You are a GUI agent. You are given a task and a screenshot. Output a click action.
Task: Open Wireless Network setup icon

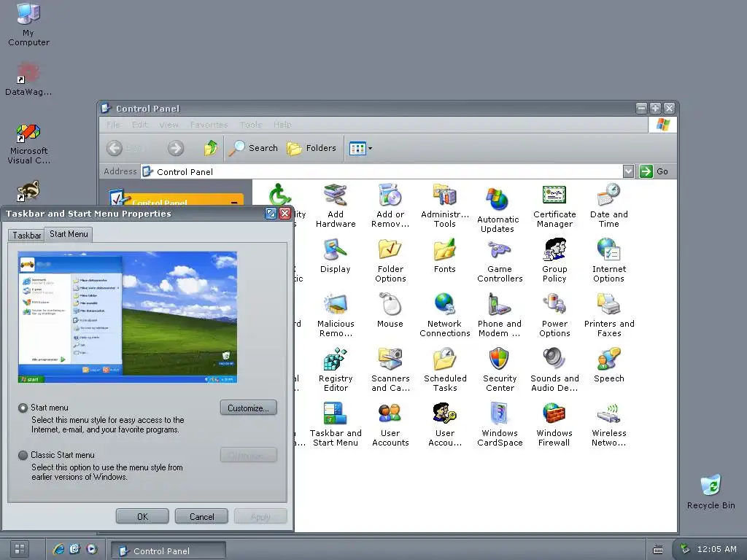609,425
